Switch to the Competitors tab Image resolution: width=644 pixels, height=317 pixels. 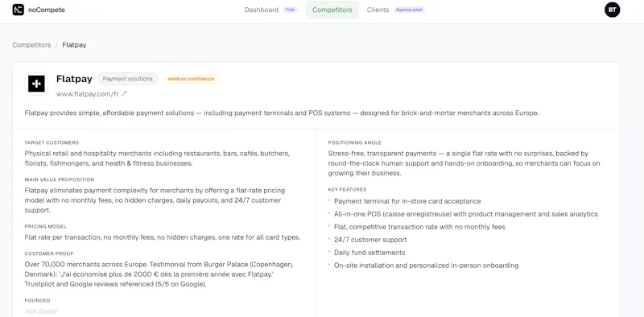(x=332, y=10)
